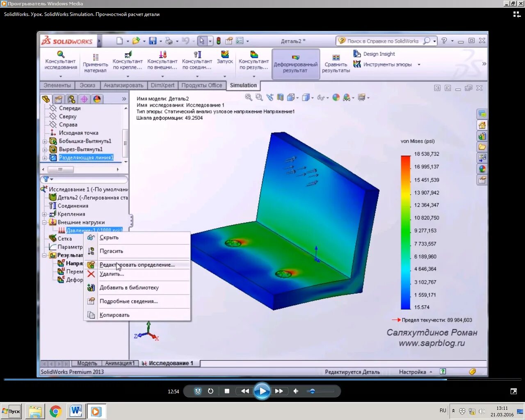Open File Explorer folder icon in task pane
The height and width of the screenshot is (420, 525).
[482, 147]
